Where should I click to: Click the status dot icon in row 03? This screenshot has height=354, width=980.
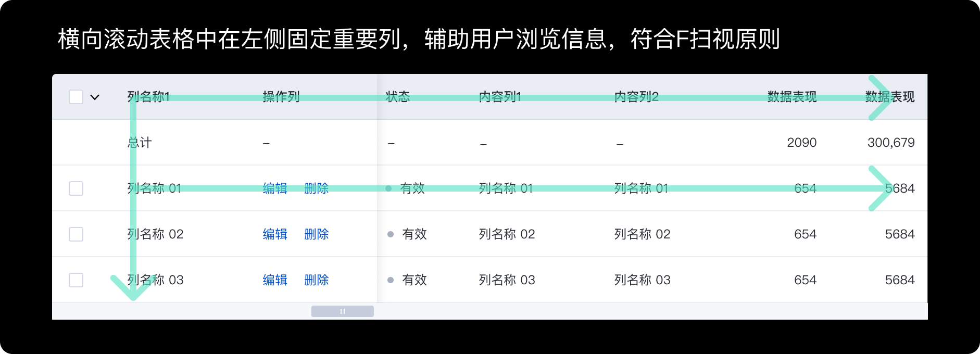tap(391, 280)
